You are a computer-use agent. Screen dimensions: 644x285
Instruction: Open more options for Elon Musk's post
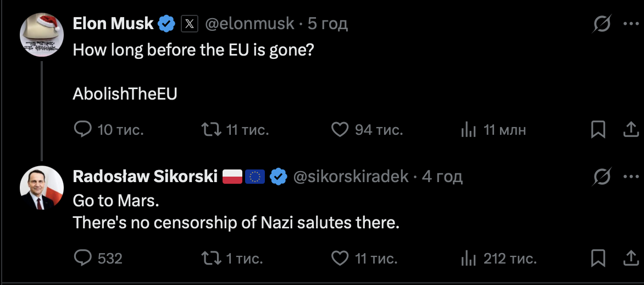[630, 24]
